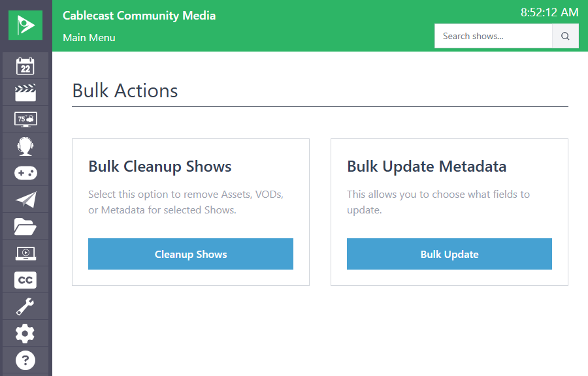Go to Main Menu

pos(89,38)
